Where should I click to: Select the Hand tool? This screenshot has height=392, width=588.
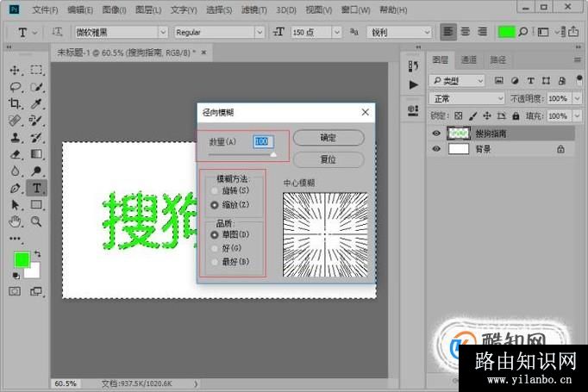pyautogui.click(x=15, y=221)
